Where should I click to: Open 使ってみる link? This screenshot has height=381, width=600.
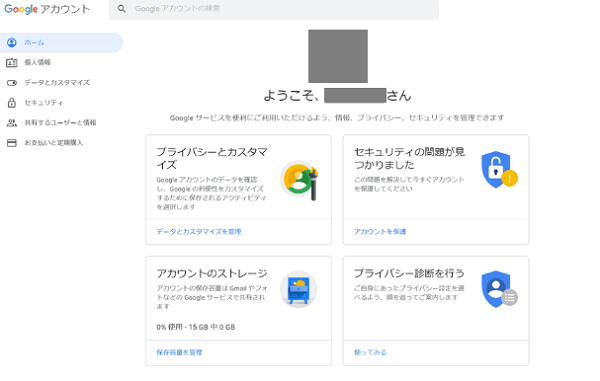tap(370, 352)
